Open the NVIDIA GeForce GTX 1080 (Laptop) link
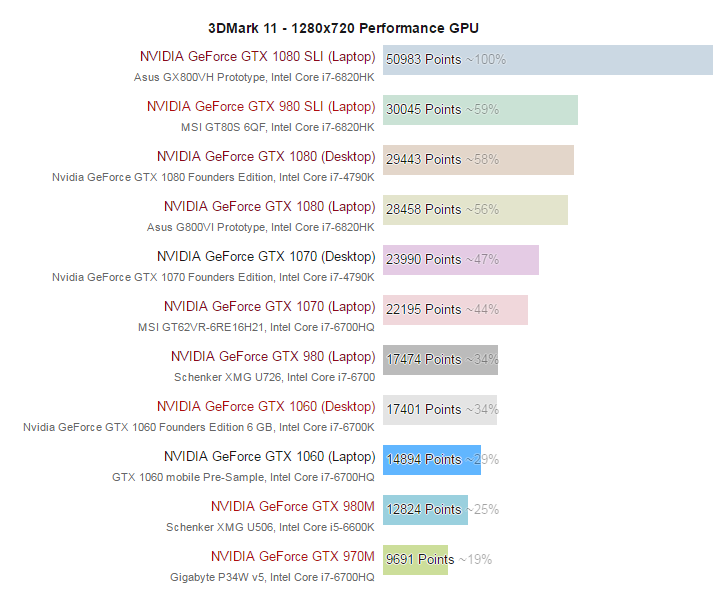The height and width of the screenshot is (603, 727). point(269,207)
